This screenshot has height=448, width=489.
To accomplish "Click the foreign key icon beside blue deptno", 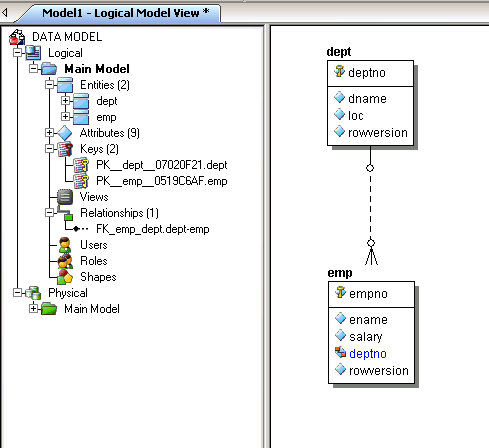I will coord(340,352).
